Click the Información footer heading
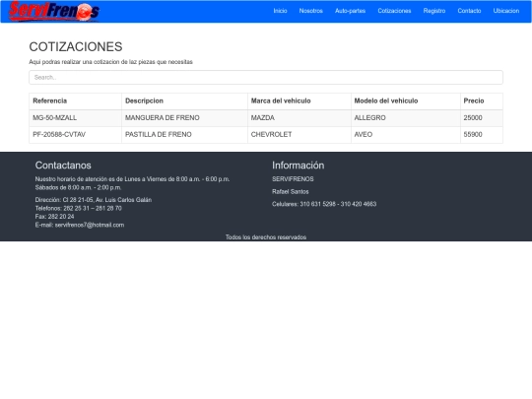 pos(298,166)
